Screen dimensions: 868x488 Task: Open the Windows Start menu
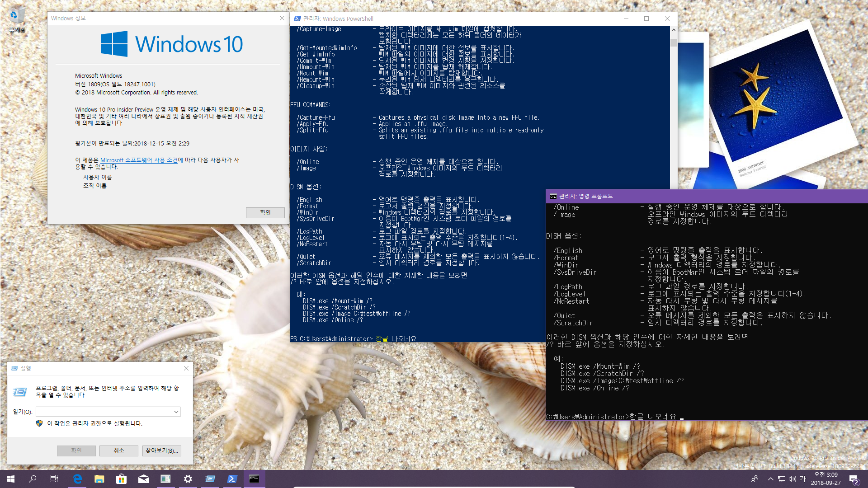11,479
